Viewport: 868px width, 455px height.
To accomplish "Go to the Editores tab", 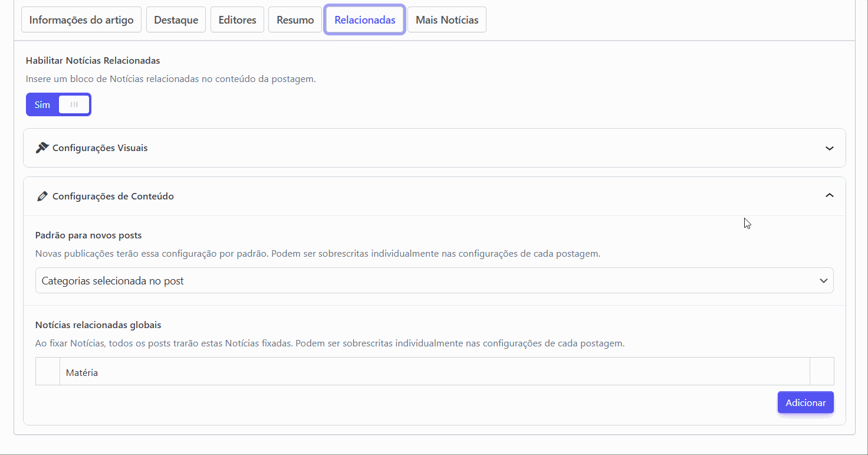I will (x=237, y=20).
